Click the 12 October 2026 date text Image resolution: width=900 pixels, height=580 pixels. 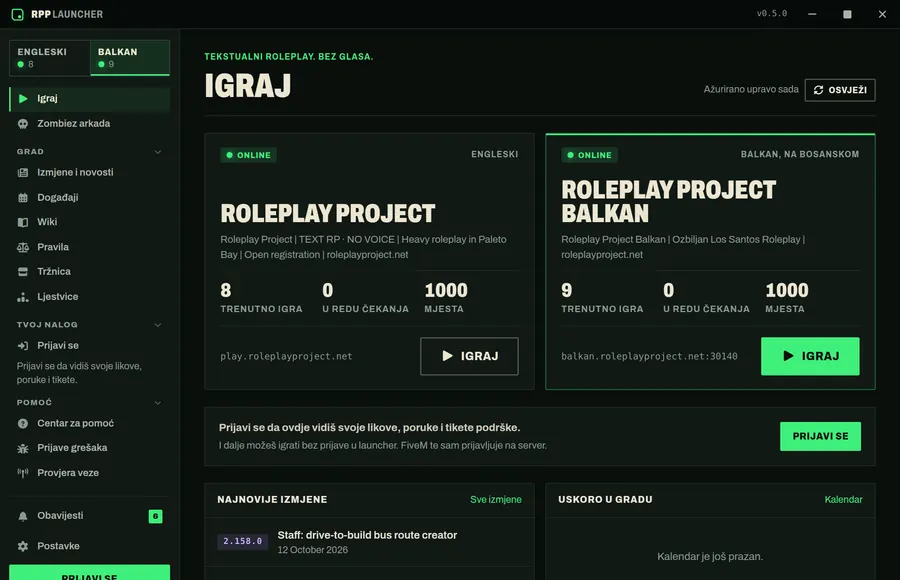(x=313, y=550)
